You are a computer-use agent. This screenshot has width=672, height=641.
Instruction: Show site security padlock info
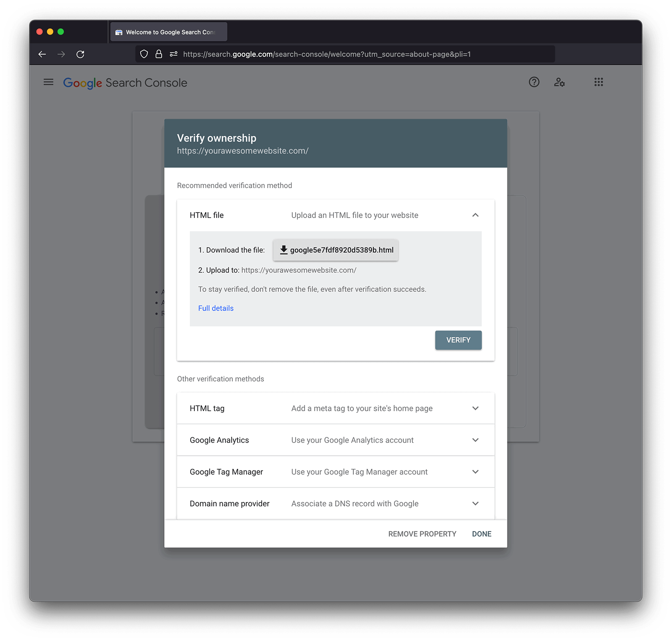pyautogui.click(x=159, y=54)
